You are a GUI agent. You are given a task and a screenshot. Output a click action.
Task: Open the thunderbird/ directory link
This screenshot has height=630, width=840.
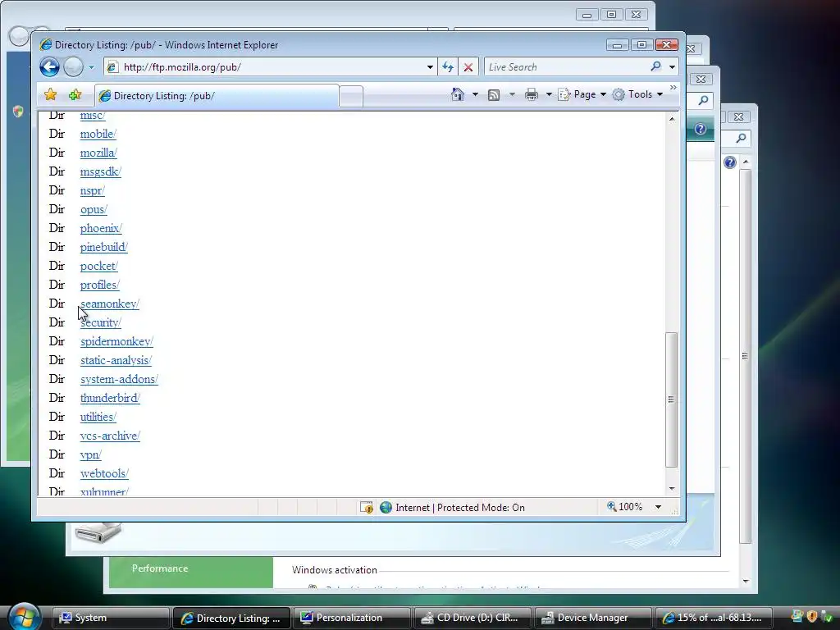pos(110,398)
